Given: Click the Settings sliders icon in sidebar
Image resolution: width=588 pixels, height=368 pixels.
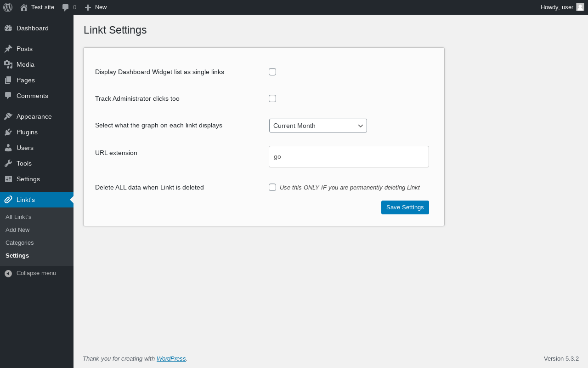Looking at the screenshot, I should 8,179.
